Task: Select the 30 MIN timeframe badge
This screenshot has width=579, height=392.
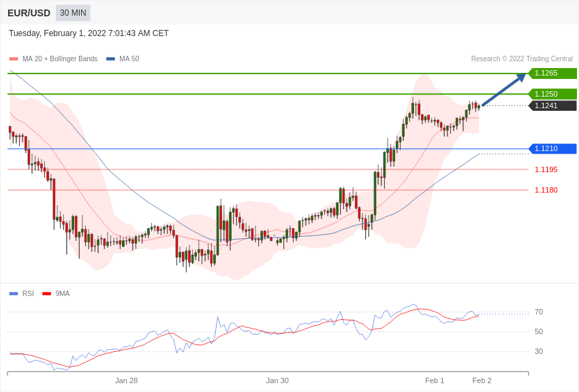Action: pos(73,13)
